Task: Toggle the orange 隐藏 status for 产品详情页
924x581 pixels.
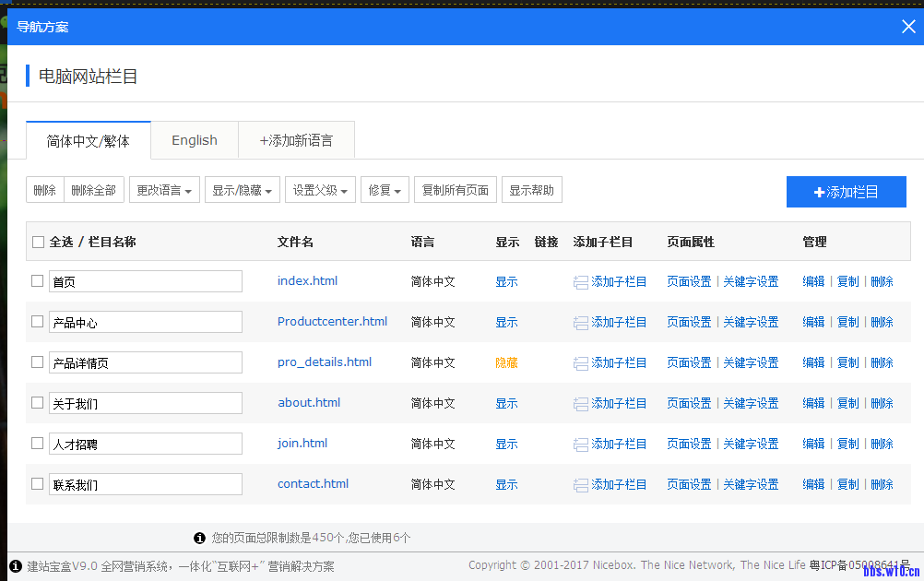Action: [x=506, y=363]
